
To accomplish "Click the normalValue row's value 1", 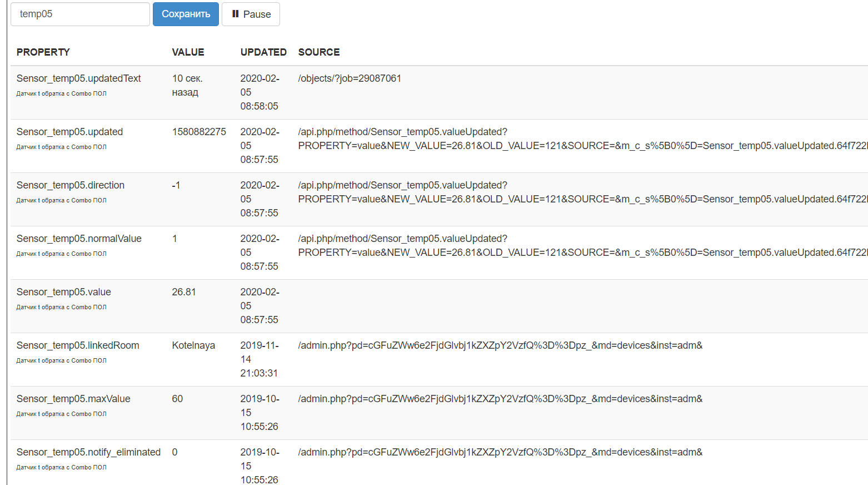I will (x=174, y=239).
